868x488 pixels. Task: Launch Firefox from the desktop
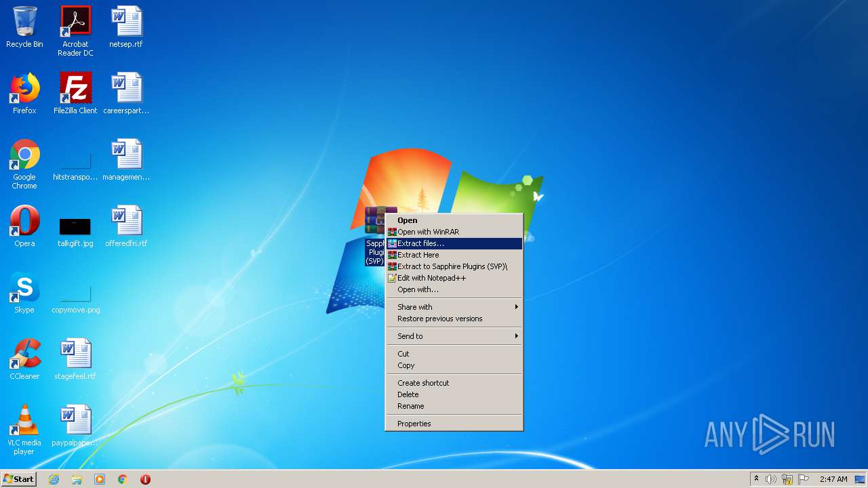[x=24, y=94]
